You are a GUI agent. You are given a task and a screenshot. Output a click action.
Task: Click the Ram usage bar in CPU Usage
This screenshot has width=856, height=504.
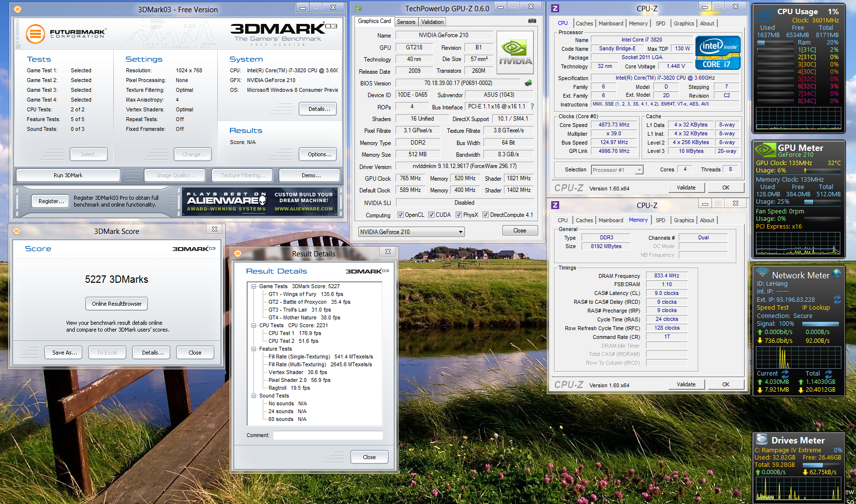pos(775,42)
